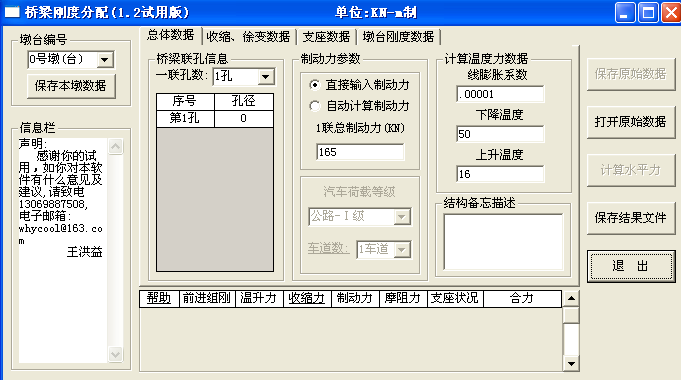Click the 结构备忘描述 text area

tap(503, 241)
